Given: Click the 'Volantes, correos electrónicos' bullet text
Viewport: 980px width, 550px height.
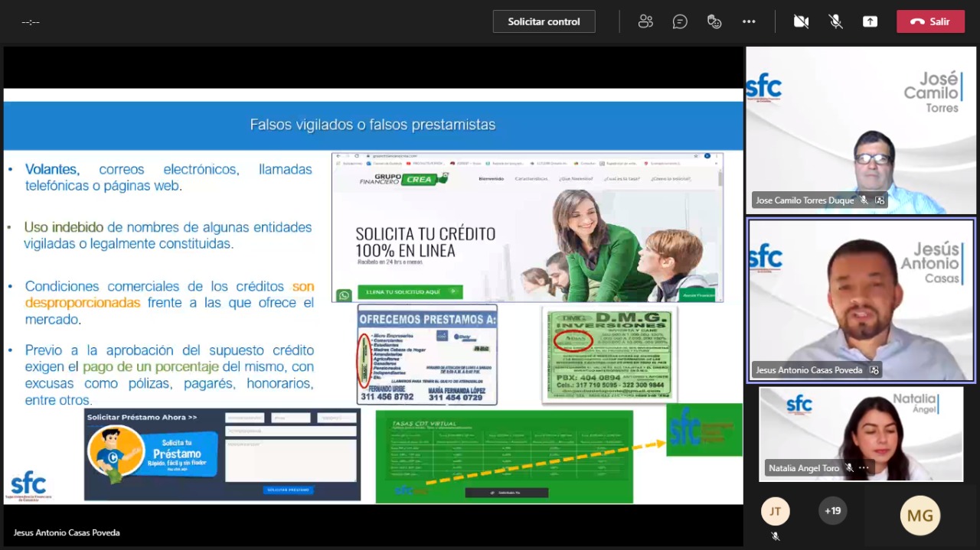Looking at the screenshot, I should tap(168, 177).
